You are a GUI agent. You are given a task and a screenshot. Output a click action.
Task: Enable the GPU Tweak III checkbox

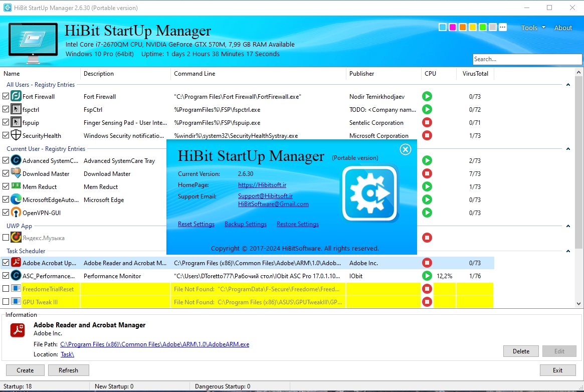coord(6,302)
